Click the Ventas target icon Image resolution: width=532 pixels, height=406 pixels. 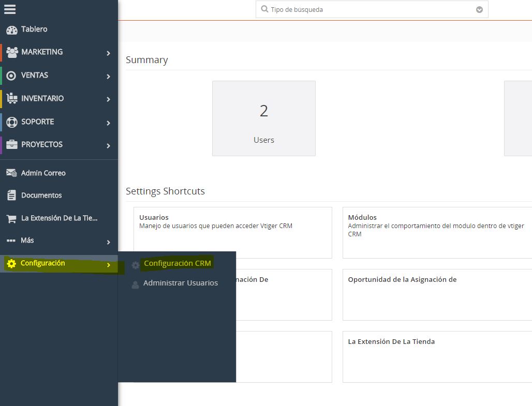click(11, 76)
